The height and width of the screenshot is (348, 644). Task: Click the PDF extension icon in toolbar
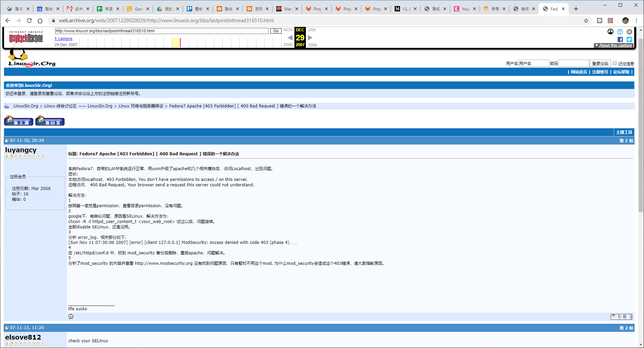(x=610, y=21)
